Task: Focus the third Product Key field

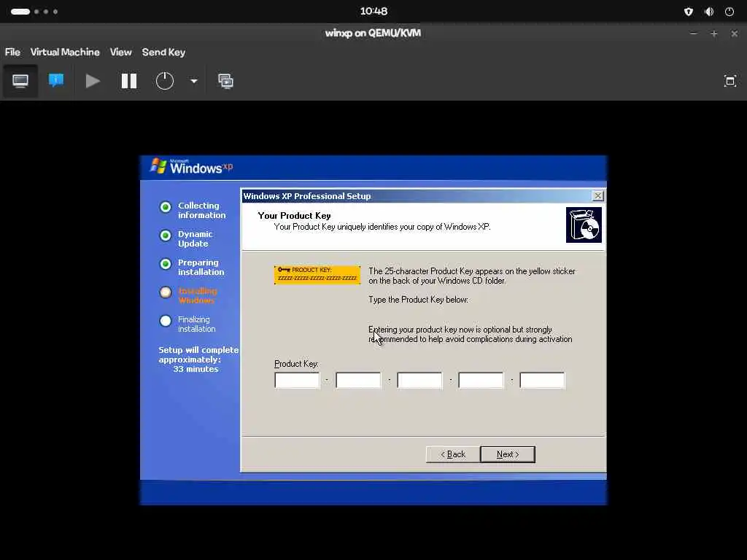Action: [419, 381]
